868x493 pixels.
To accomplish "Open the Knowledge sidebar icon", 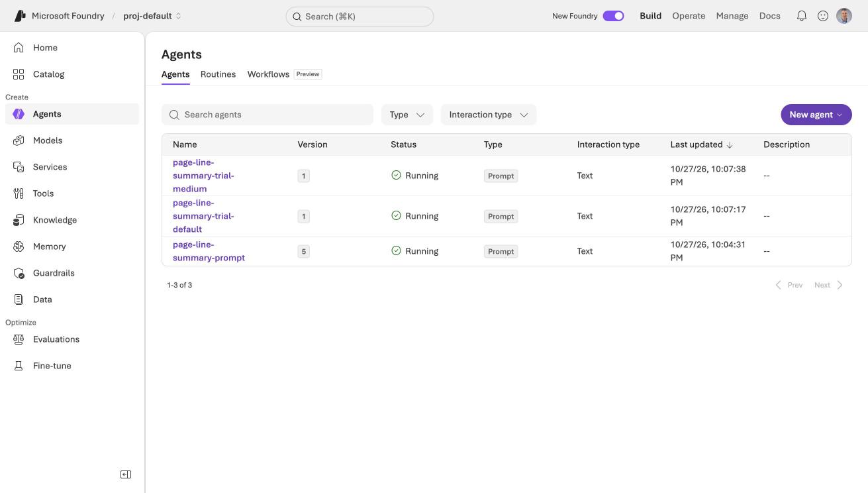I will coord(19,220).
